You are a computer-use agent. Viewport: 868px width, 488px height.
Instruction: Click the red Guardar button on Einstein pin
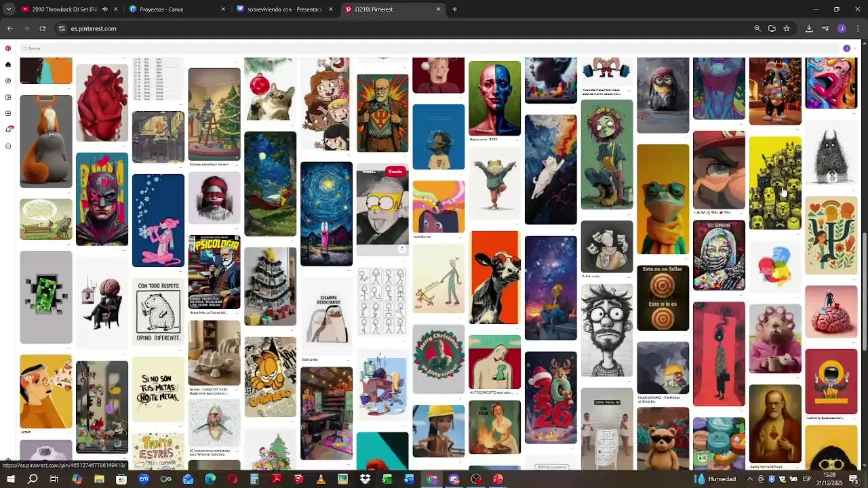click(x=395, y=171)
